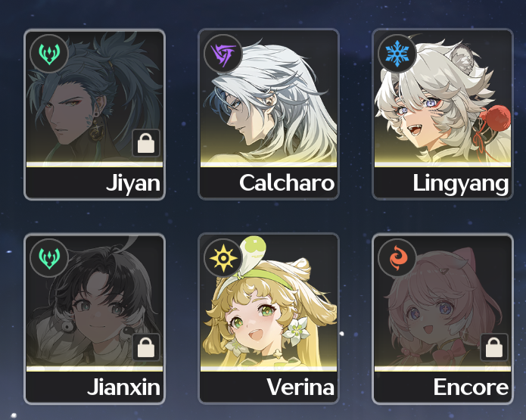This screenshot has height=420, width=526.
Task: Click the lock icon on Encore's card
Action: (x=494, y=347)
